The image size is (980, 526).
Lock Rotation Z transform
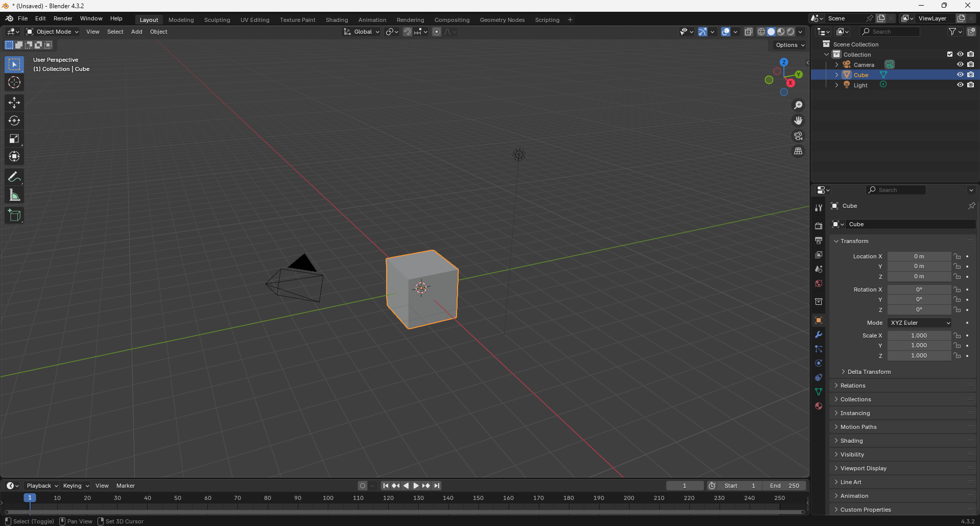point(958,310)
